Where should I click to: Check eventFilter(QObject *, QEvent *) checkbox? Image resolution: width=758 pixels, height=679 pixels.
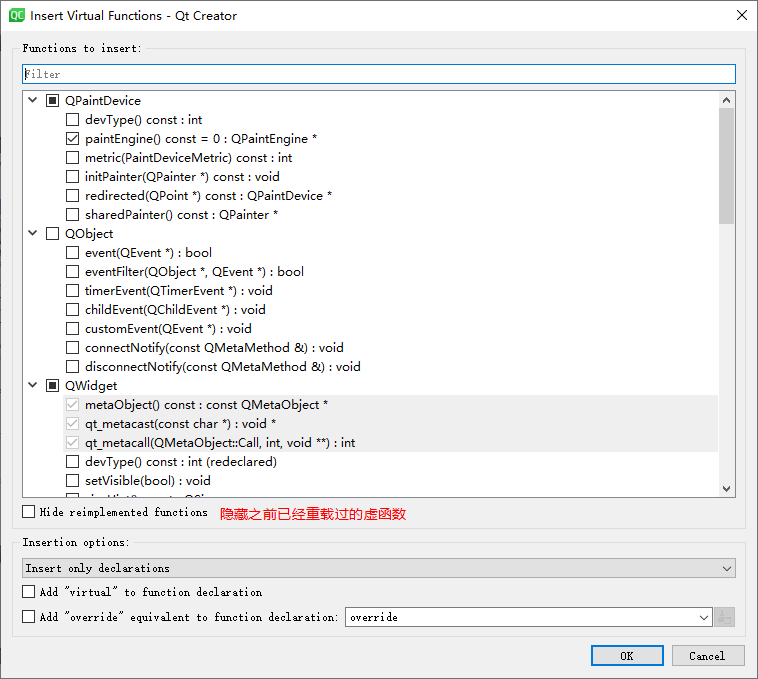click(73, 272)
